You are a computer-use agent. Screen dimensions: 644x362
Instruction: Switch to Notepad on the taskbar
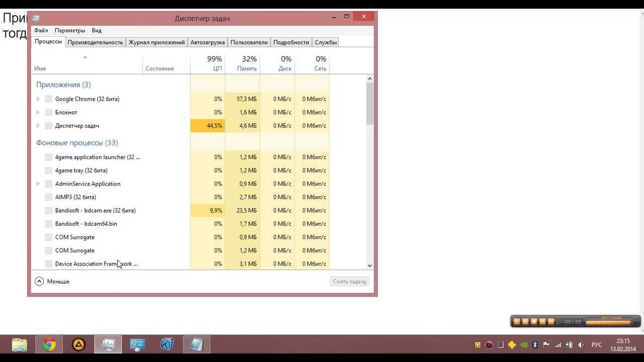pyautogui.click(x=196, y=345)
